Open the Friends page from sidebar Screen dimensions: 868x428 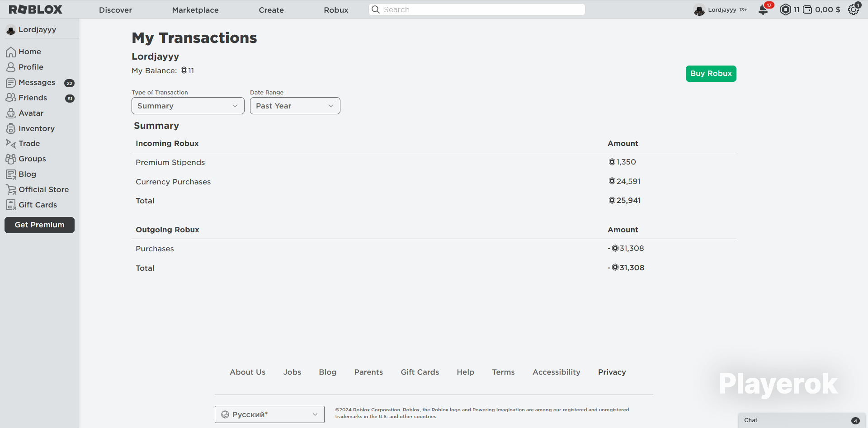tap(33, 98)
